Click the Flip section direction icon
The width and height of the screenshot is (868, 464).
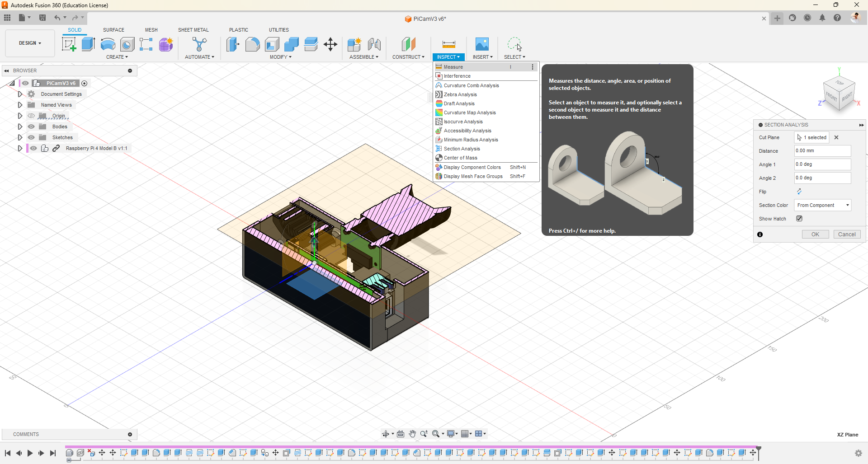799,192
